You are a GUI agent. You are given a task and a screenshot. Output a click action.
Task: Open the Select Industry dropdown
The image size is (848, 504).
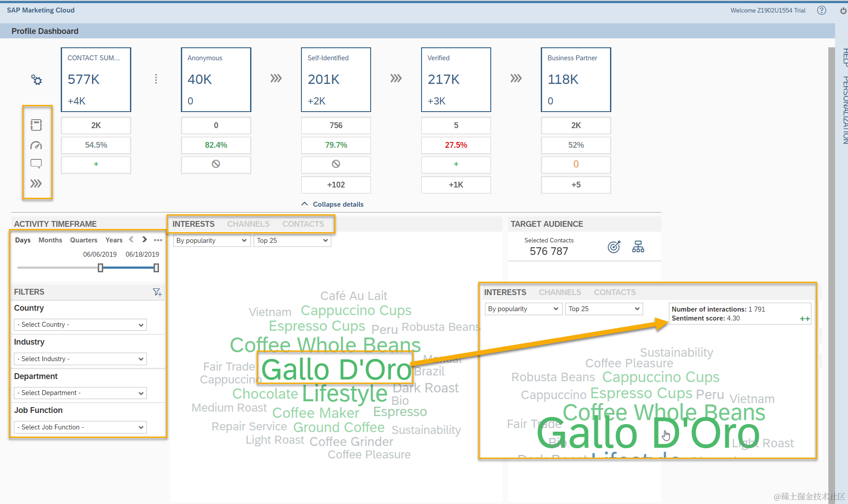click(x=80, y=359)
